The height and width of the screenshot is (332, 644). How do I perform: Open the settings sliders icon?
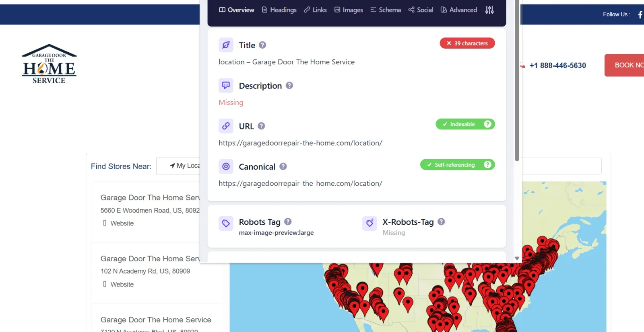[489, 10]
